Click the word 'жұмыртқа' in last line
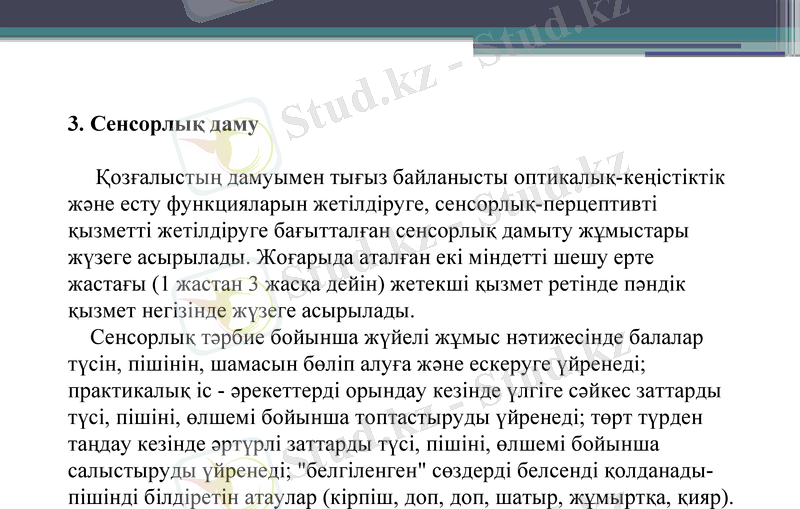800x509 pixels. pyautogui.click(x=619, y=497)
